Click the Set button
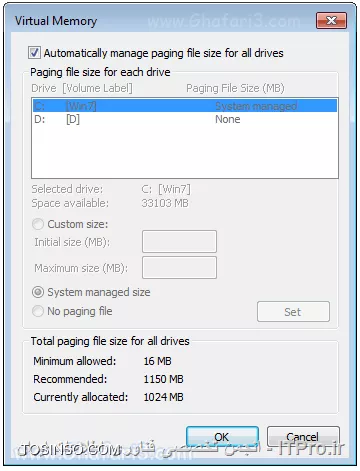 click(x=293, y=312)
